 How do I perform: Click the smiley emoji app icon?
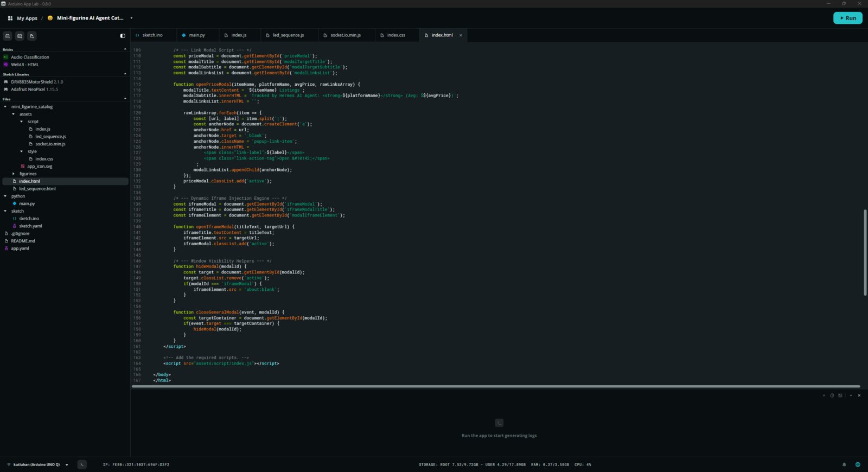point(50,18)
